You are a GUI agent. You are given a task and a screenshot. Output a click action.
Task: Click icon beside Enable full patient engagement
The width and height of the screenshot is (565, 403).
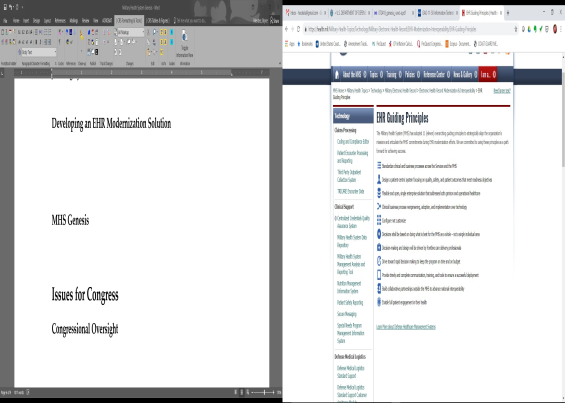[379, 302]
